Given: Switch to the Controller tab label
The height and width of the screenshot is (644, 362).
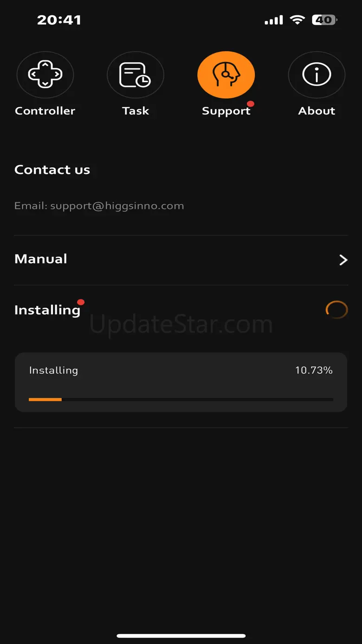Looking at the screenshot, I should [x=45, y=111].
